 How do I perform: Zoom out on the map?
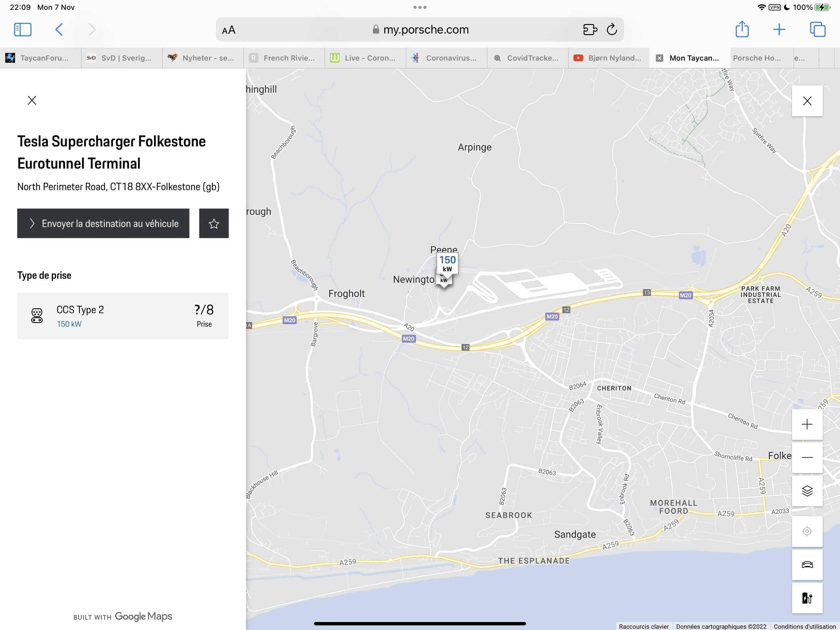807,457
